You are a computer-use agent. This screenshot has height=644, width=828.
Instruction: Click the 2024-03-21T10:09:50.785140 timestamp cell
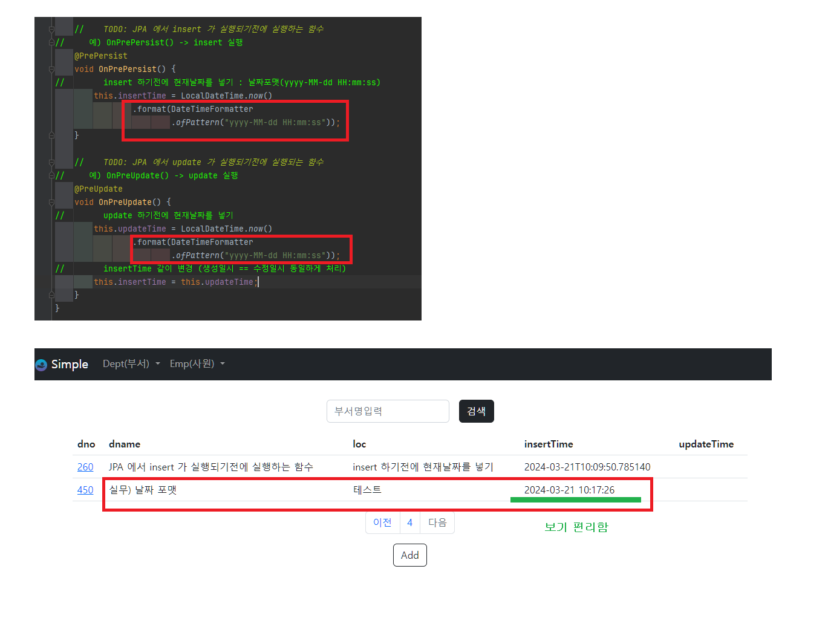(x=587, y=467)
